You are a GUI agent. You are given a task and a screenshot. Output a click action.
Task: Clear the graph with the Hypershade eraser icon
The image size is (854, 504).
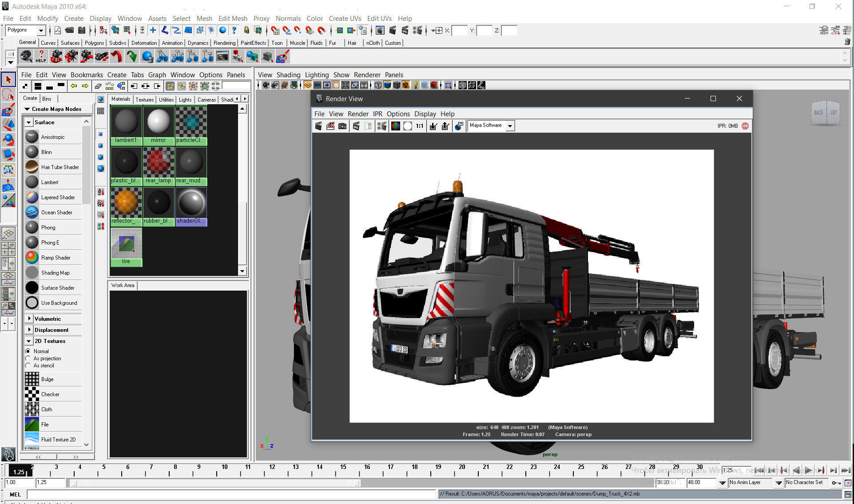click(98, 86)
